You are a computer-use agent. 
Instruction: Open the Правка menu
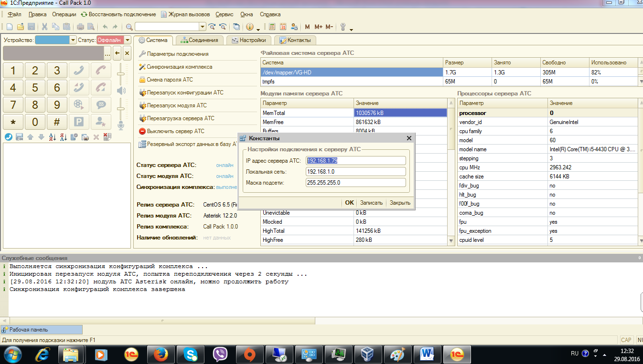click(37, 14)
